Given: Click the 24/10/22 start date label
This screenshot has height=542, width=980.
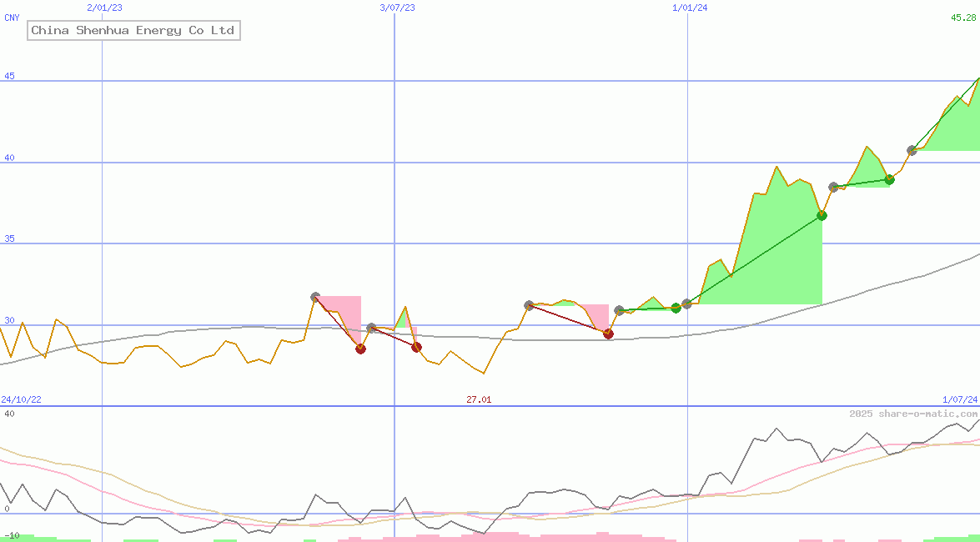Looking at the screenshot, I should 21,399.
